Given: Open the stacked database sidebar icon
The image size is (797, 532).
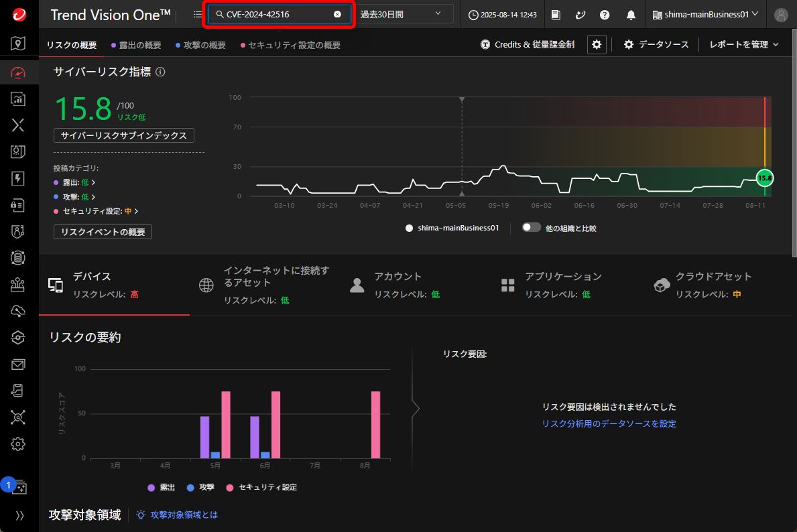Looking at the screenshot, I should [x=18, y=257].
